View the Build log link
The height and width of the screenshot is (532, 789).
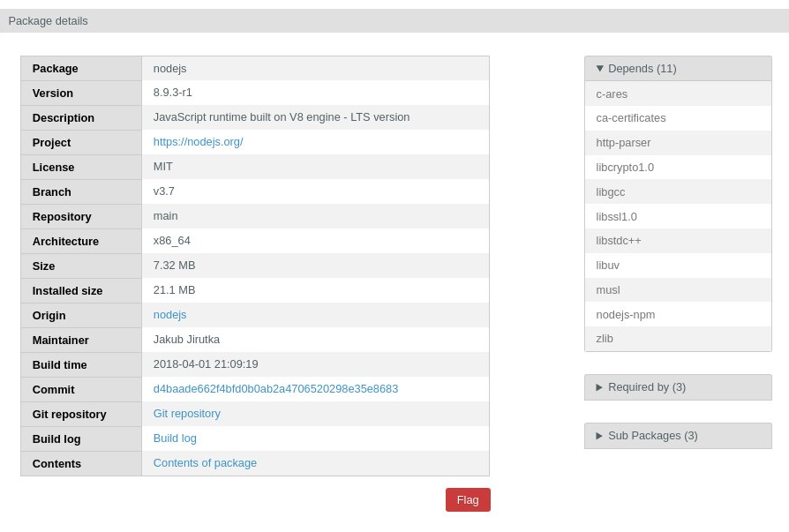tap(175, 438)
